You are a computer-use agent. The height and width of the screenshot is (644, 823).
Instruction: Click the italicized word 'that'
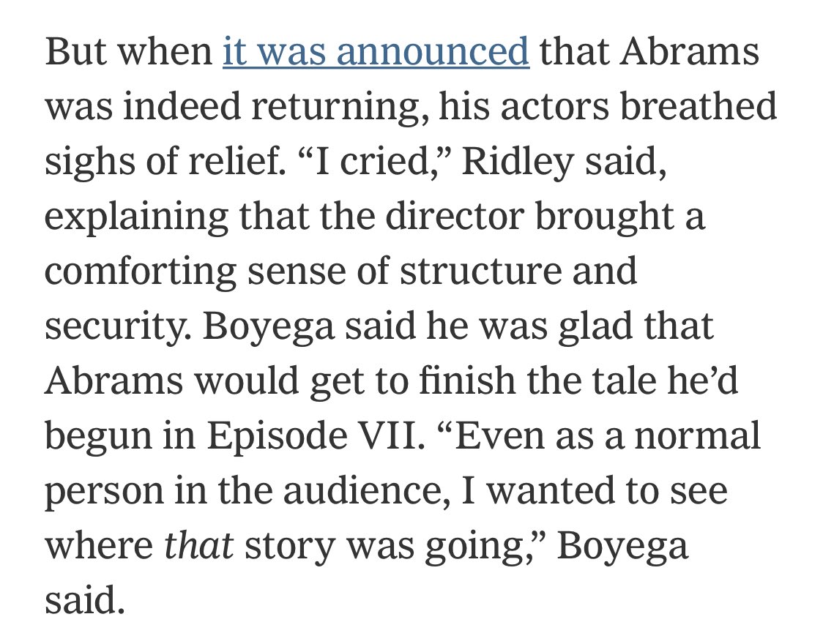(x=199, y=545)
